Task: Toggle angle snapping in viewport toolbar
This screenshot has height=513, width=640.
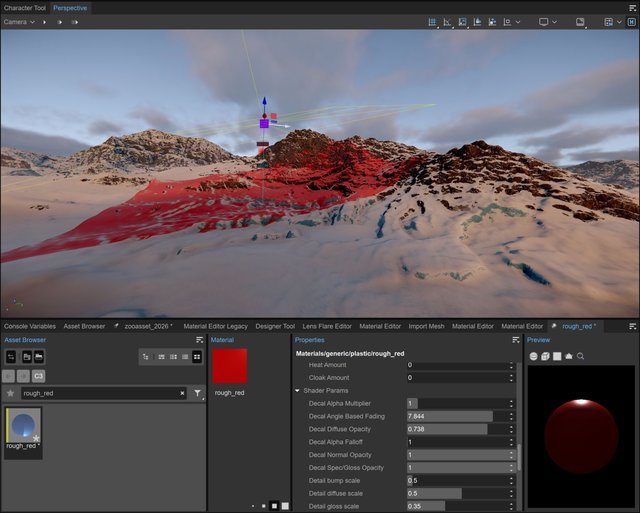Action: click(x=447, y=21)
